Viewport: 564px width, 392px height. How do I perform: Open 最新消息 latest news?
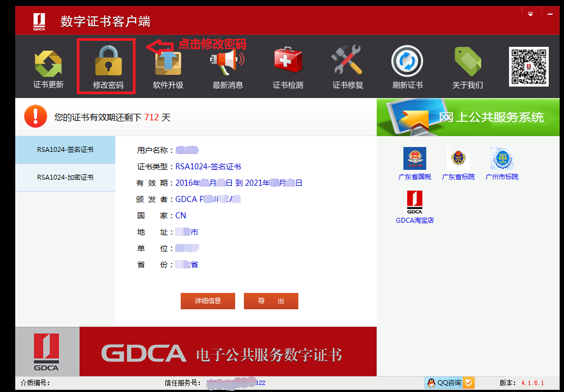(227, 65)
